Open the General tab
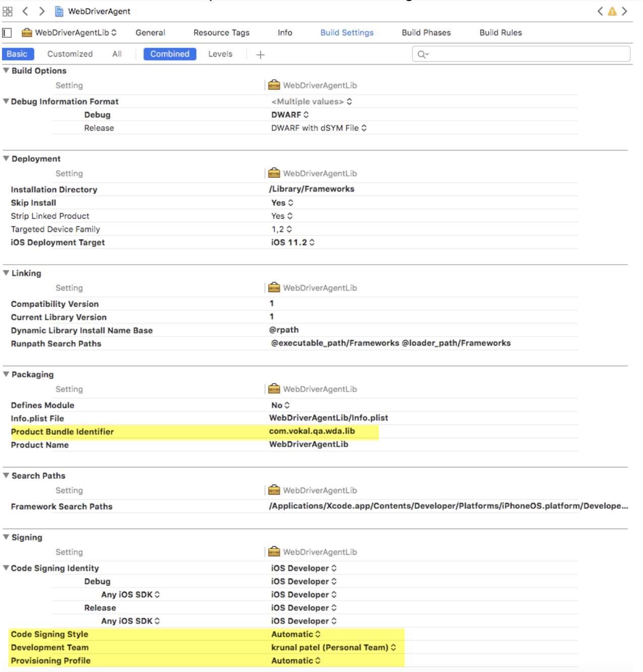Screen dimensions: 643x672 (150, 33)
